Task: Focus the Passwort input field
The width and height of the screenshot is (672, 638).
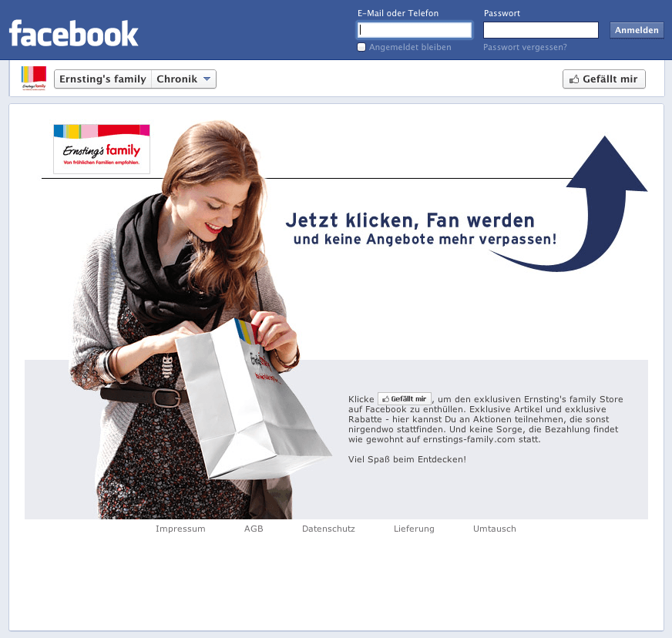Action: [x=541, y=30]
